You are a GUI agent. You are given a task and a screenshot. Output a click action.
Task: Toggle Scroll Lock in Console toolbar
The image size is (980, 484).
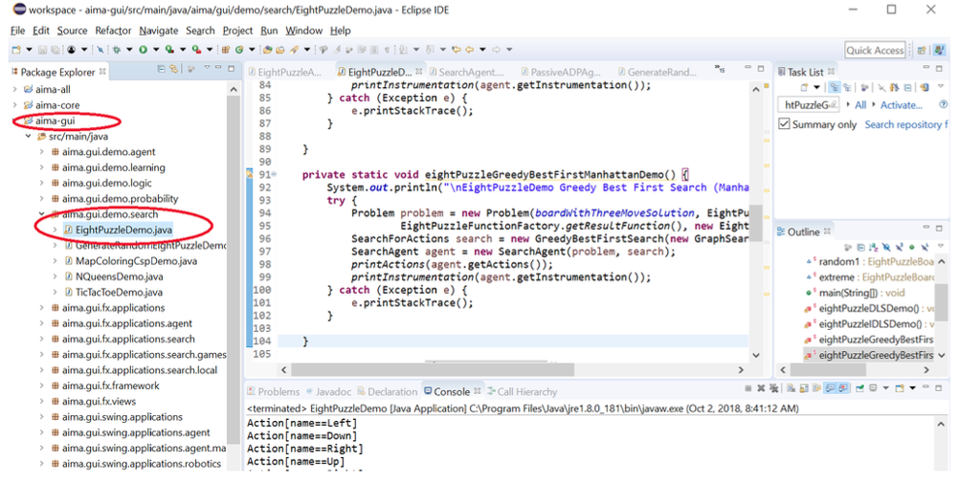pos(804,388)
